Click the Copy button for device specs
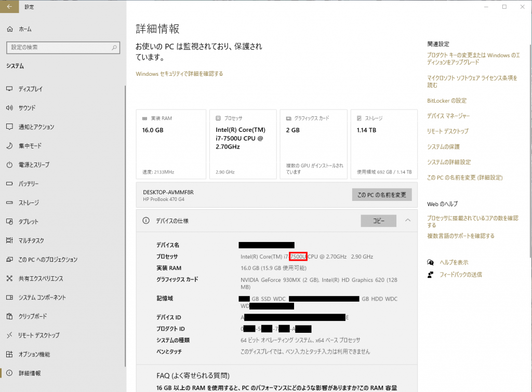The width and height of the screenshot is (532, 392). [378, 221]
